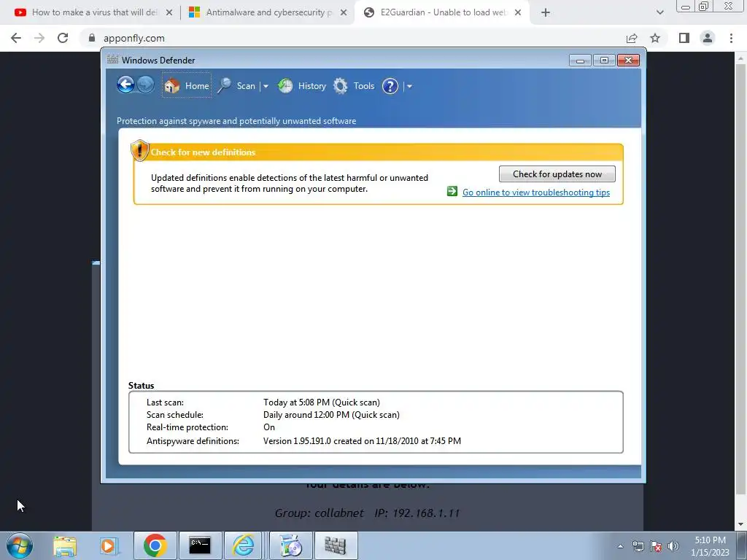Start a scan with the Scan button

pos(237,86)
